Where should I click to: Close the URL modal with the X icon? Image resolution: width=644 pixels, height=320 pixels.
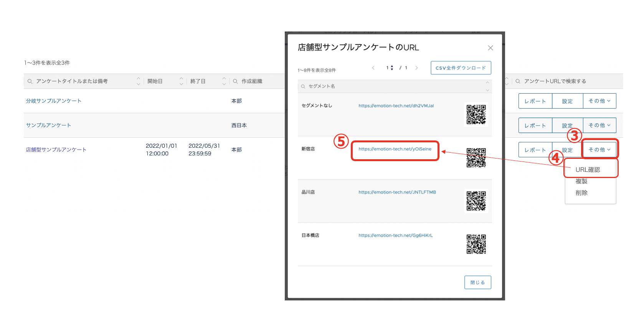(x=490, y=48)
